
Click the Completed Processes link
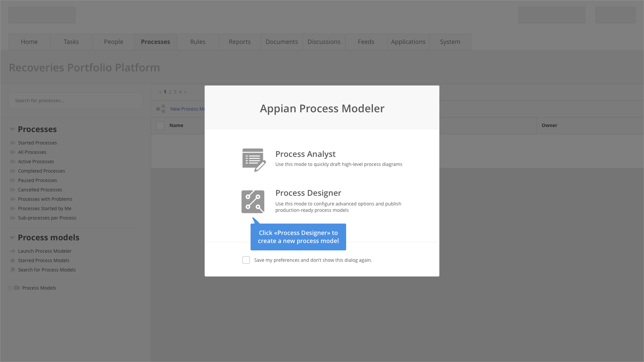pyautogui.click(x=42, y=171)
